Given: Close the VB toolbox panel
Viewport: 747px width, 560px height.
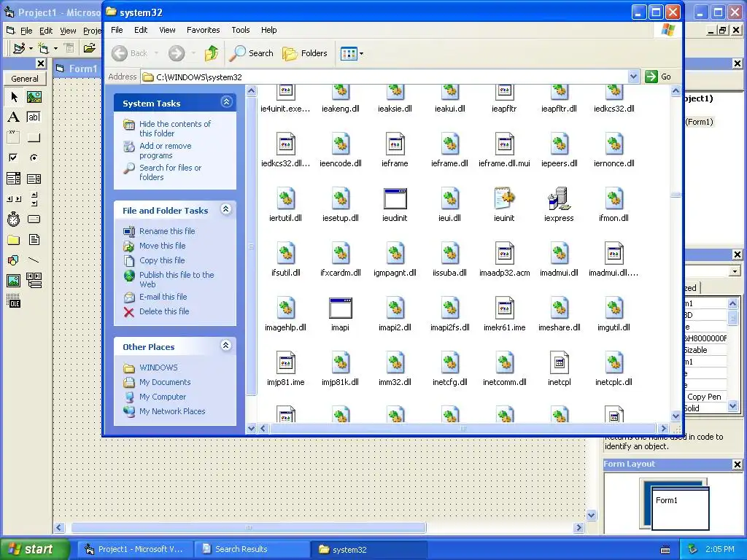Looking at the screenshot, I should point(41,63).
